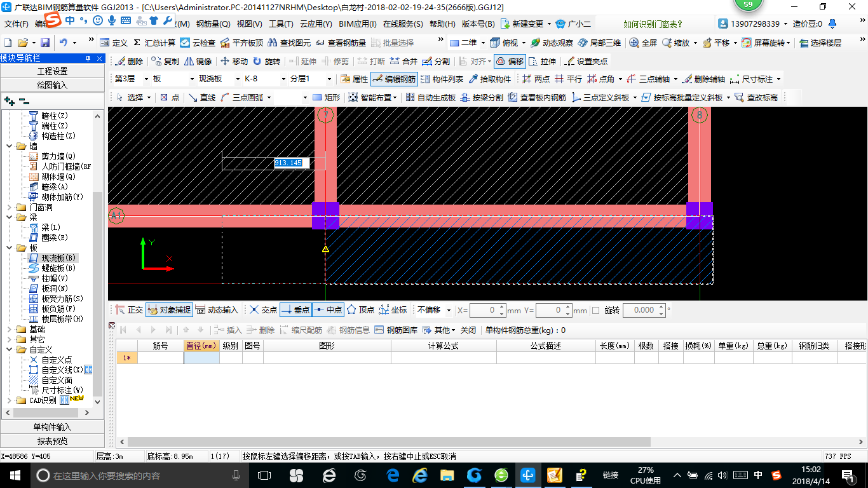Click the 报表预览 navigation button
Viewport: 868px width, 488px height.
tap(52, 441)
